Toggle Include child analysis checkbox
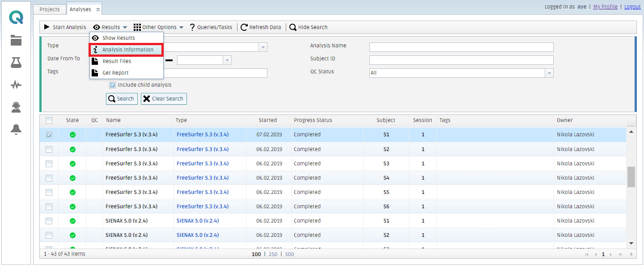644x265 pixels. 113,85
